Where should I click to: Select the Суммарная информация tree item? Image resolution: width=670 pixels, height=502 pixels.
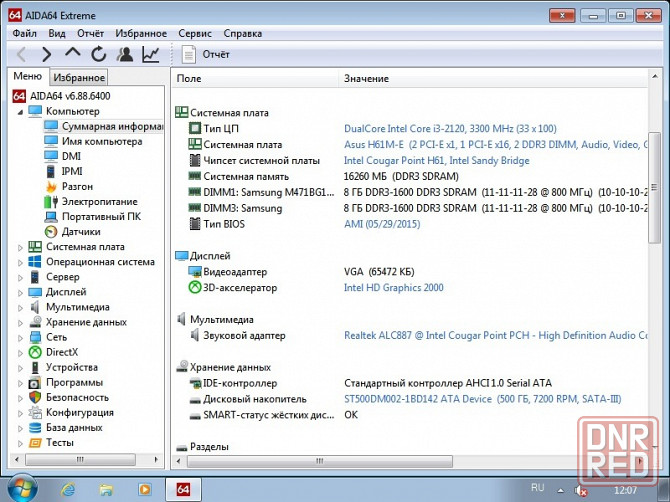103,126
